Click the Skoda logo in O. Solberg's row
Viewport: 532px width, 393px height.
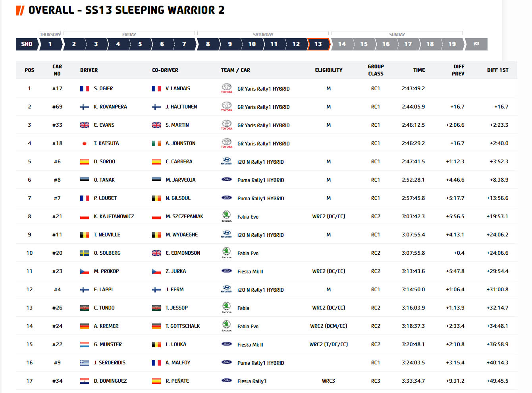(227, 253)
